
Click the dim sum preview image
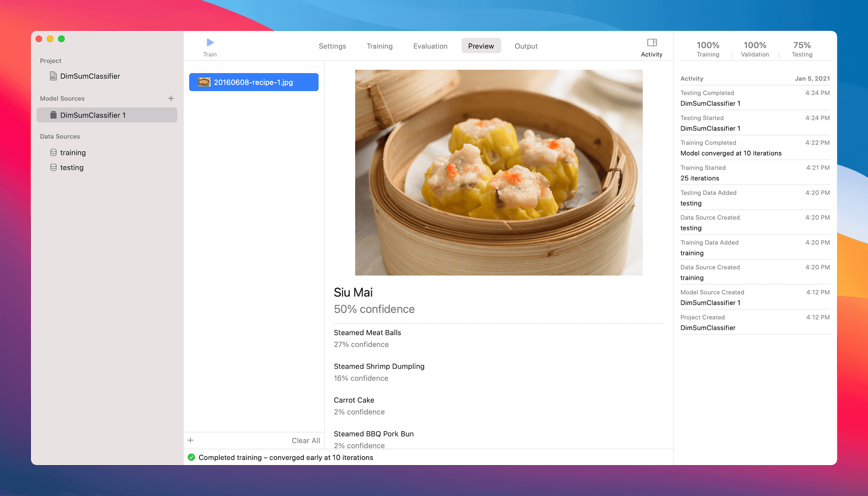tap(498, 173)
